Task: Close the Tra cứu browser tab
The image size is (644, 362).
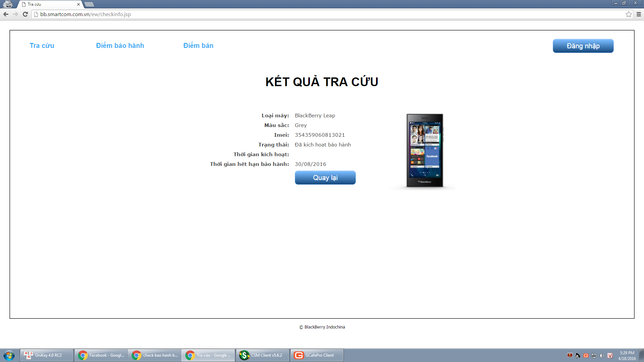Action: [78, 4]
